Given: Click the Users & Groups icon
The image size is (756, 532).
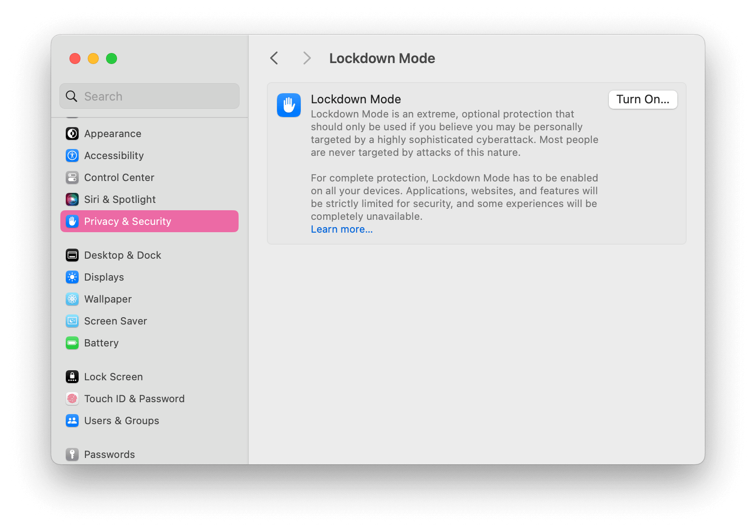Looking at the screenshot, I should [72, 420].
